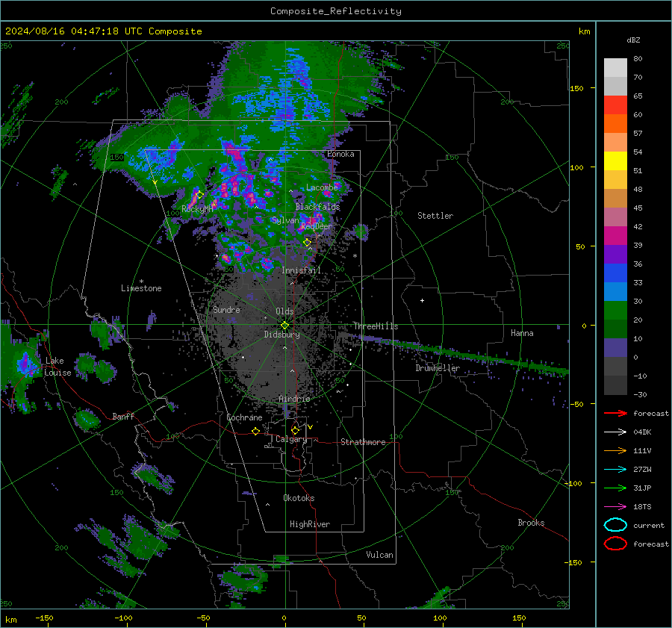
Task: Click the Ponoka city label
Action: click(x=340, y=154)
